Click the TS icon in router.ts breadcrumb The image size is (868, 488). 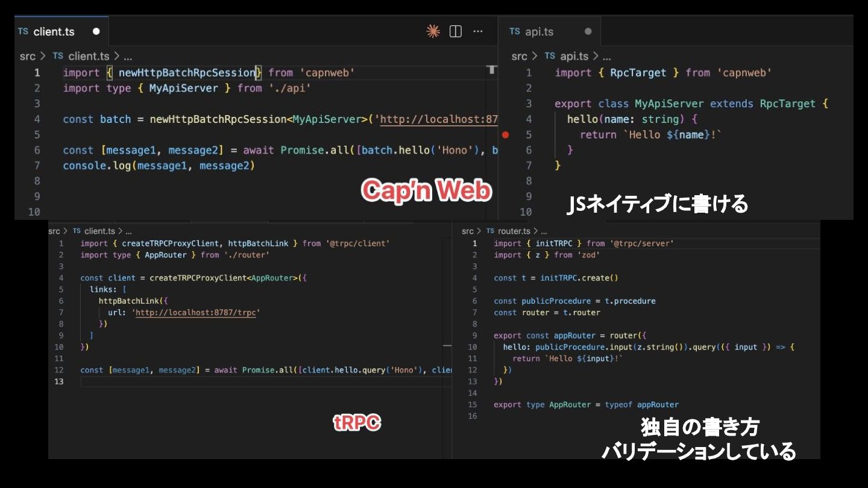coord(491,231)
